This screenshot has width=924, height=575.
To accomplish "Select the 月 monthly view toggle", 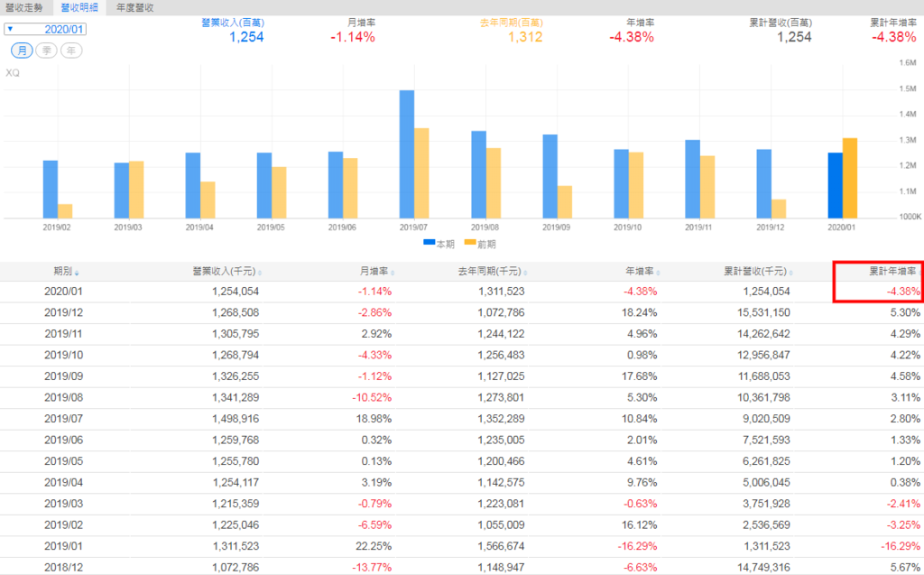I will (x=22, y=51).
